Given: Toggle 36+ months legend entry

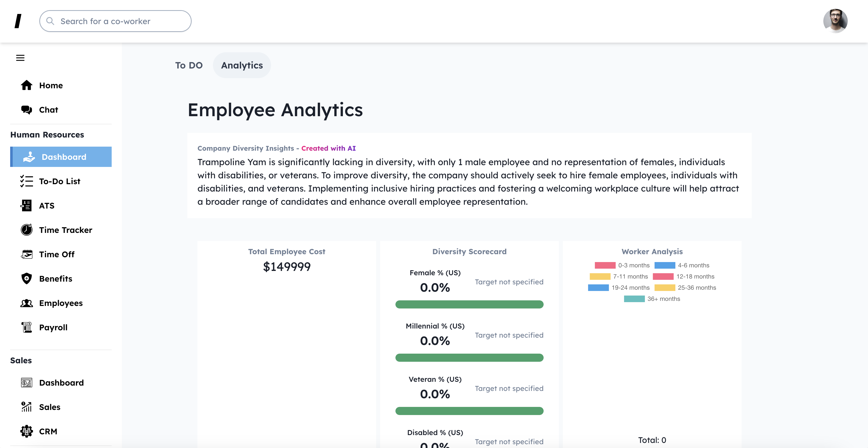Looking at the screenshot, I should coord(652,299).
